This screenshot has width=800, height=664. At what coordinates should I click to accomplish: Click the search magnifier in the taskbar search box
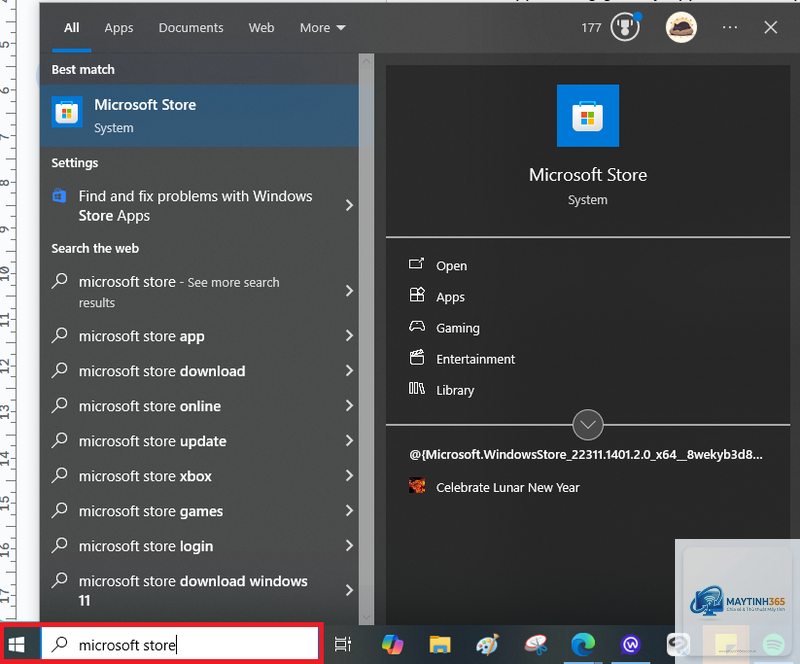(x=60, y=644)
